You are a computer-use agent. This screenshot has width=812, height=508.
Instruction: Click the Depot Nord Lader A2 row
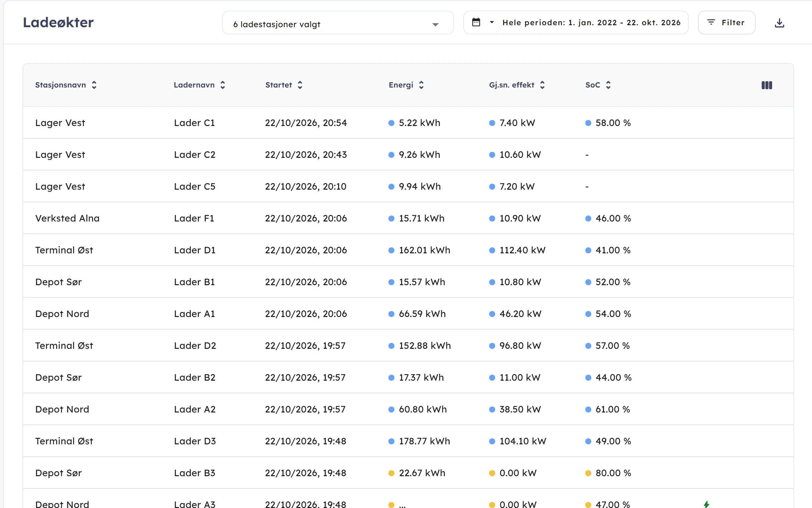[x=408, y=409]
